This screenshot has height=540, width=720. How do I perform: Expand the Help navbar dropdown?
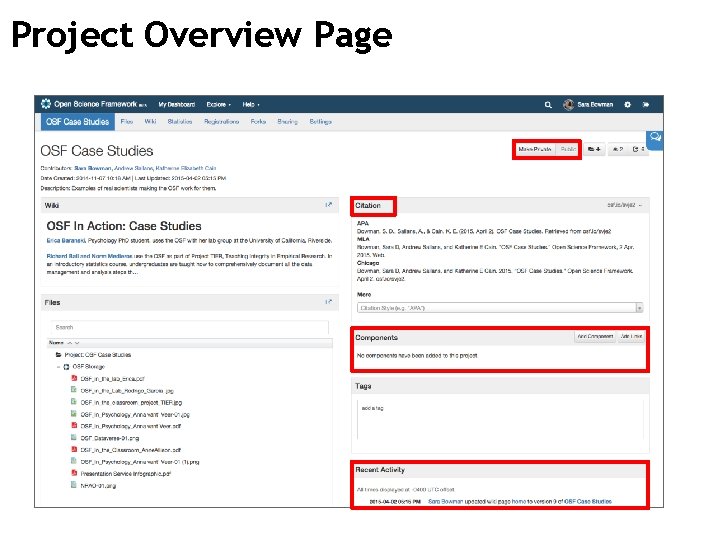[251, 105]
